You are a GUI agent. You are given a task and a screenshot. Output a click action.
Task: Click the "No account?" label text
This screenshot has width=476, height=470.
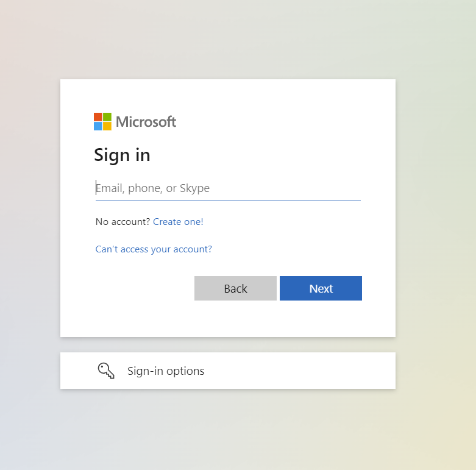[123, 222]
